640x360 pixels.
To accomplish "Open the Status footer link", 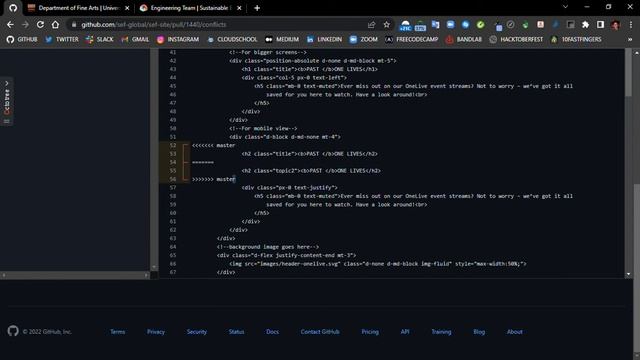I will tap(236, 332).
